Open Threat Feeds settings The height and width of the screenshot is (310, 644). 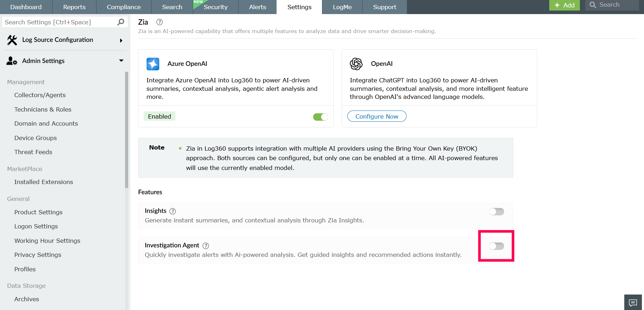click(x=33, y=152)
